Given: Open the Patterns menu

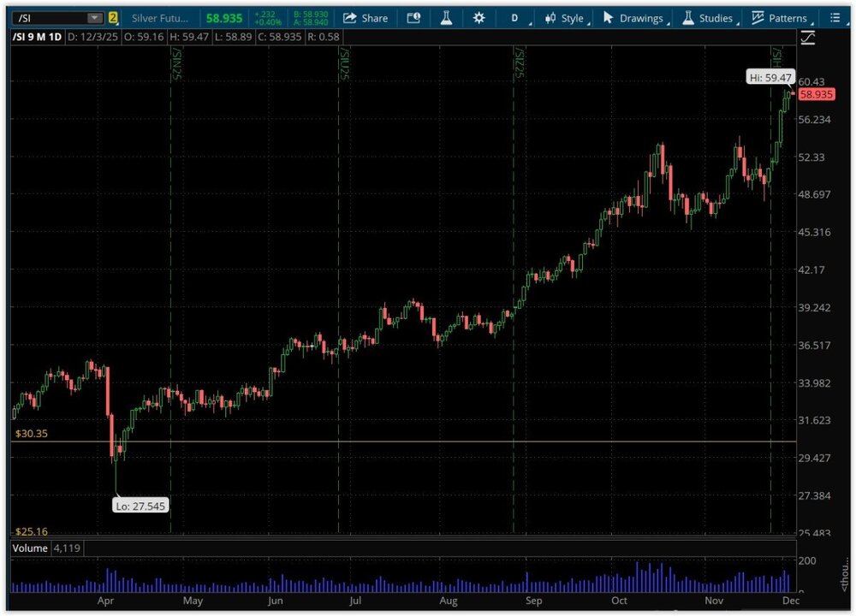Looking at the screenshot, I should [x=779, y=18].
